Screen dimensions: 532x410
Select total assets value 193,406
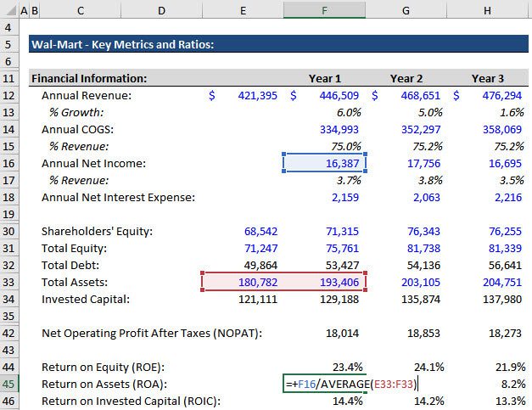(339, 282)
